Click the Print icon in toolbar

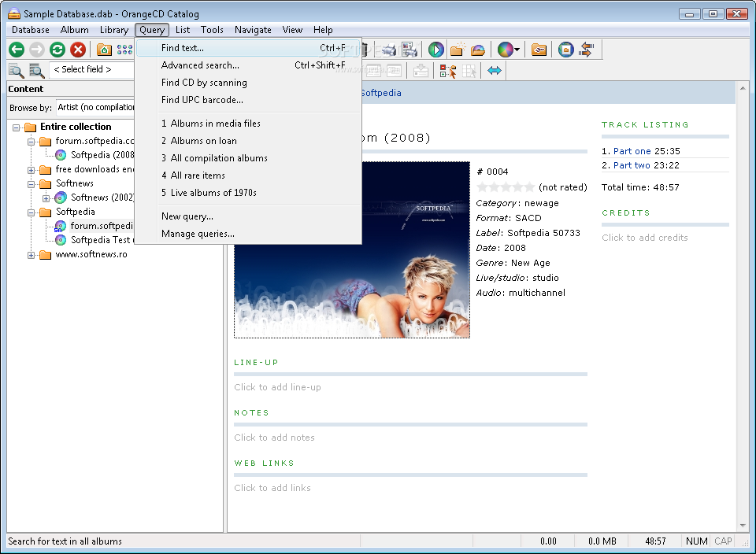pyautogui.click(x=388, y=50)
